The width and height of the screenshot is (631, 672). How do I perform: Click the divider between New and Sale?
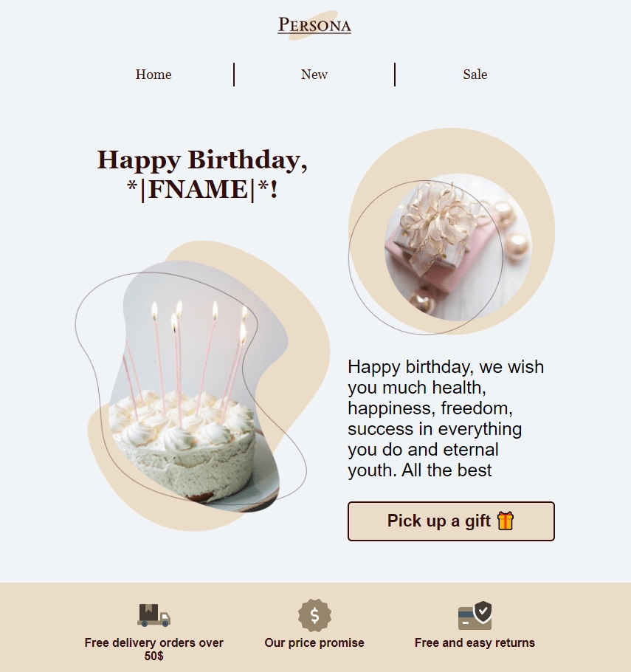(395, 75)
